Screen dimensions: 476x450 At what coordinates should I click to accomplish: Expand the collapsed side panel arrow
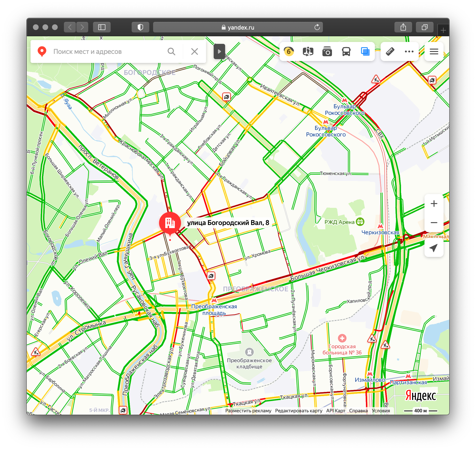pyautogui.click(x=219, y=51)
